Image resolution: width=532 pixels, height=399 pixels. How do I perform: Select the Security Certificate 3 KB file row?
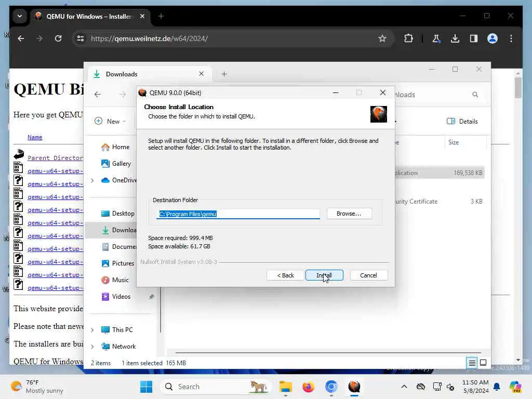[x=440, y=202]
